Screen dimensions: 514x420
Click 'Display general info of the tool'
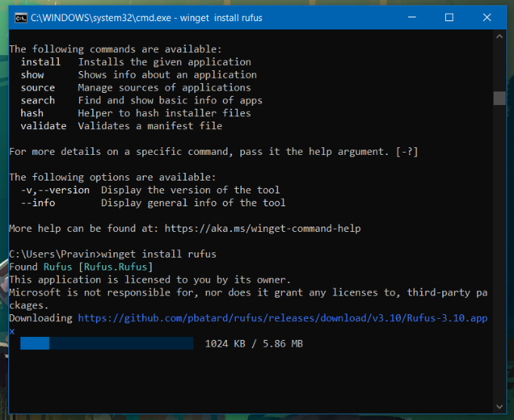194,202
